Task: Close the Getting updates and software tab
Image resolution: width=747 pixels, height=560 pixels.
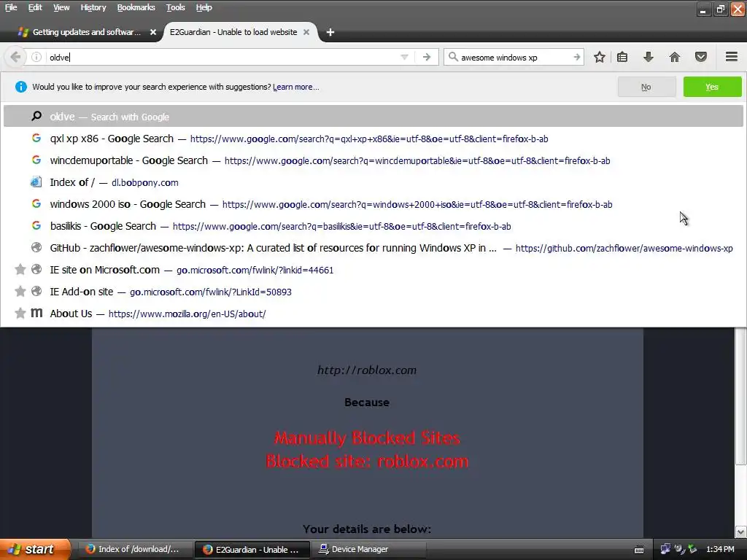Action: point(153,32)
